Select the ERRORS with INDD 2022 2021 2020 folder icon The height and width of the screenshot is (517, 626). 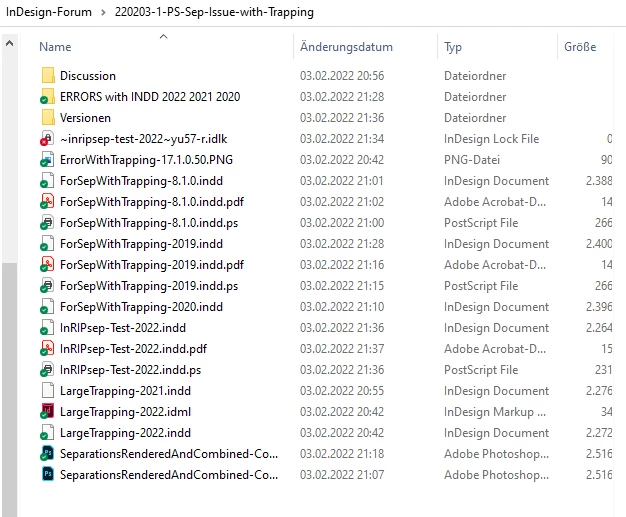[x=48, y=97]
